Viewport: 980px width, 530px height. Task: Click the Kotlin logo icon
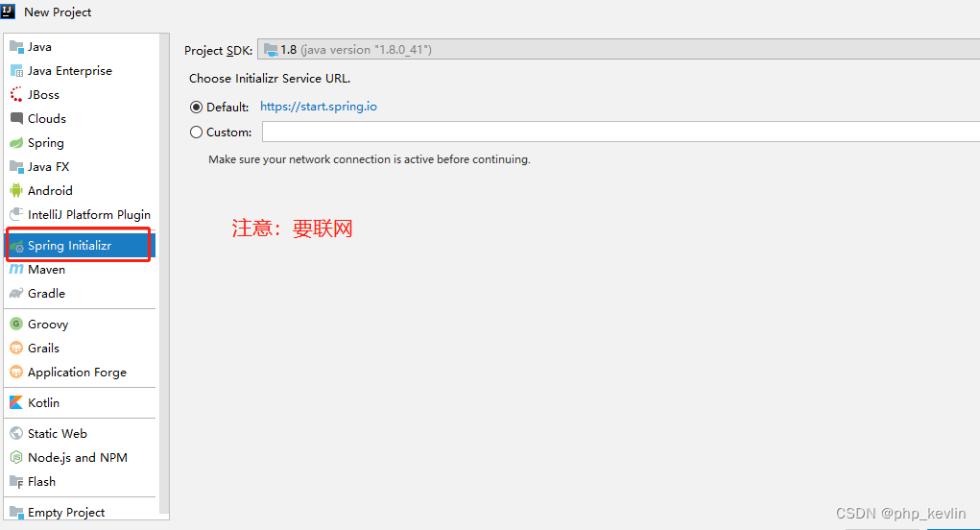(16, 402)
